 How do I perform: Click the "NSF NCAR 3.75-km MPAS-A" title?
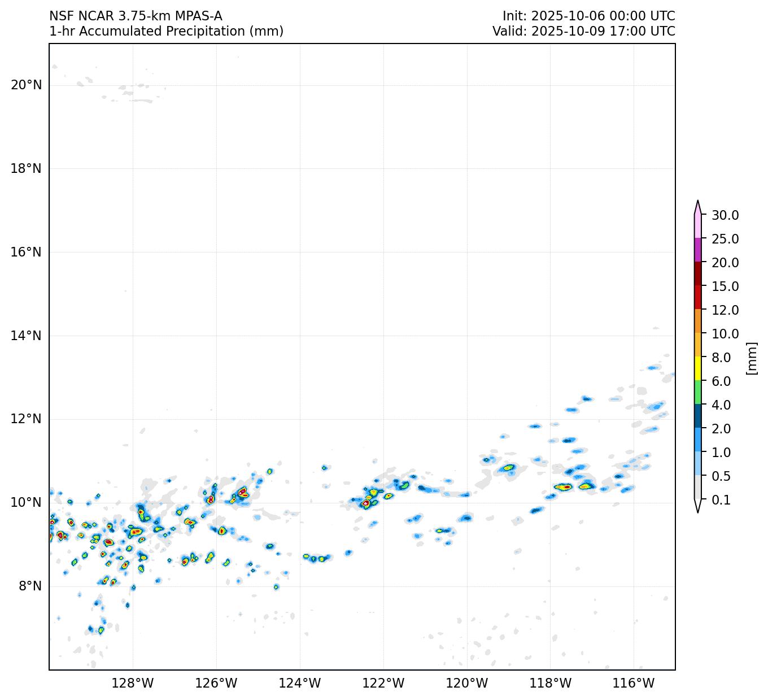pyautogui.click(x=136, y=16)
